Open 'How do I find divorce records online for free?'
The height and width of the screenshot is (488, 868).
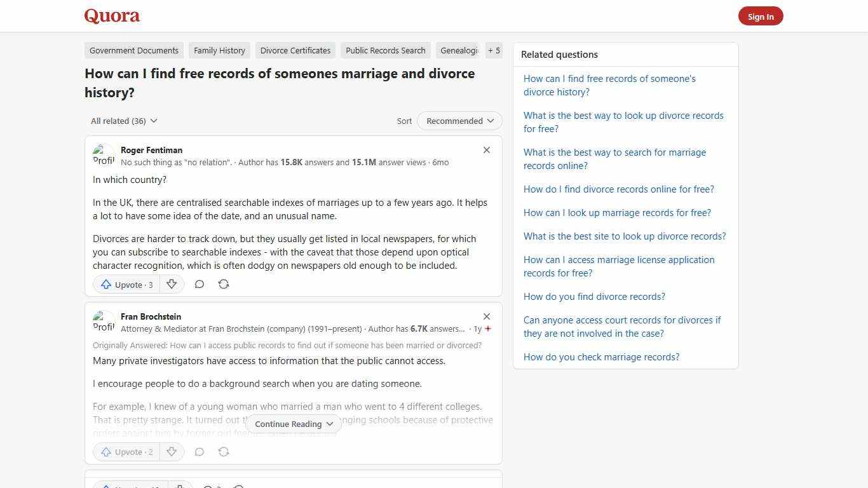(618, 189)
